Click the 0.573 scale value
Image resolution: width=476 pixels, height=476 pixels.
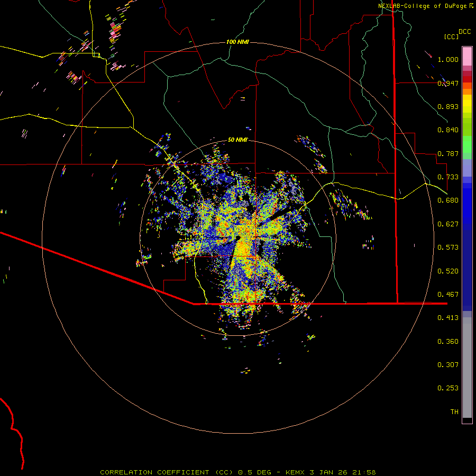(x=448, y=248)
